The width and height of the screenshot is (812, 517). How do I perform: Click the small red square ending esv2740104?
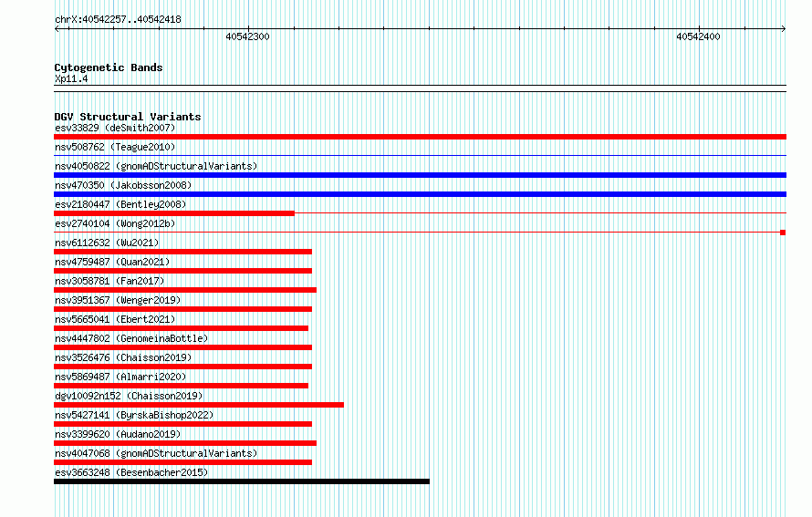point(783,233)
